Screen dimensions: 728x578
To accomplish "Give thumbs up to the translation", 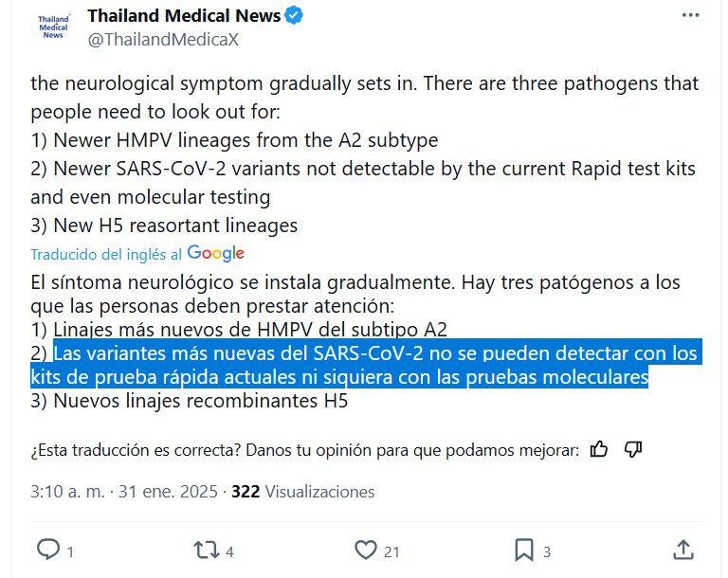I will tap(598, 449).
